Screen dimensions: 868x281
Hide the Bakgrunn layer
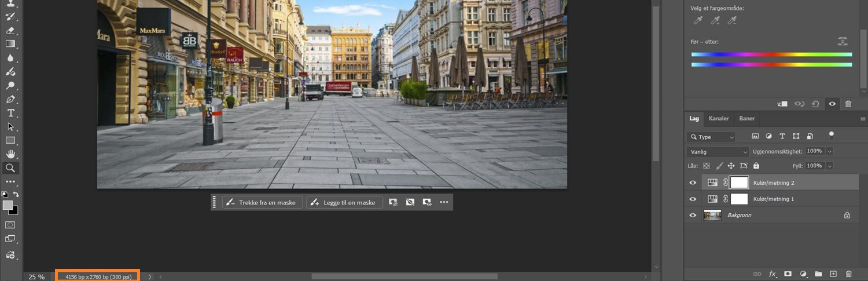[693, 215]
